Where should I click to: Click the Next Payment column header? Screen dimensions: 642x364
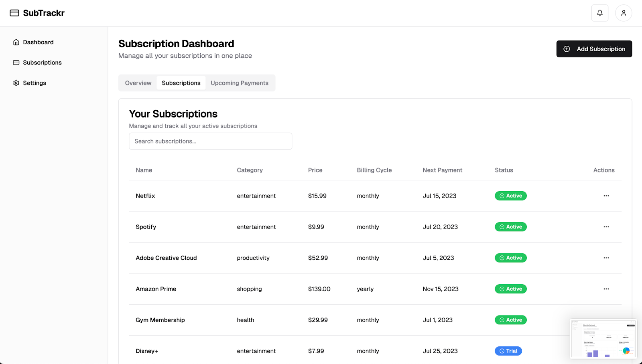[x=442, y=170]
